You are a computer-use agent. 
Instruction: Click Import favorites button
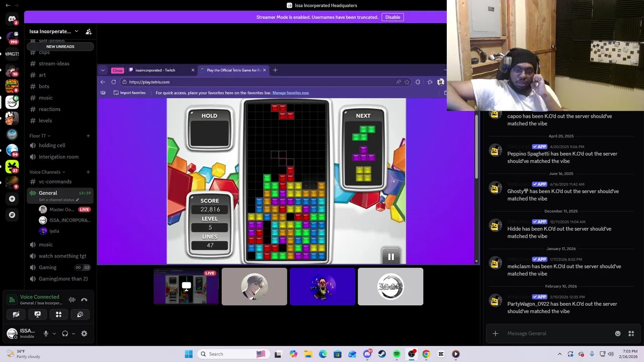click(130, 93)
